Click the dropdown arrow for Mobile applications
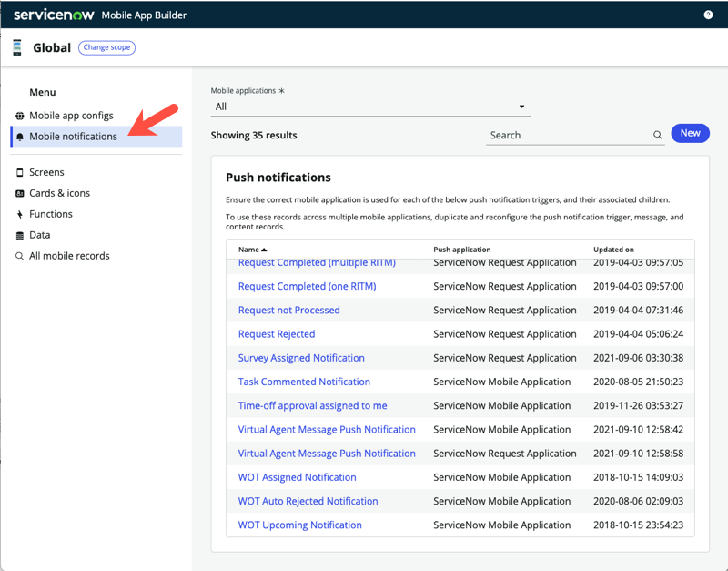Viewport: 728px width, 571px height. (521, 107)
